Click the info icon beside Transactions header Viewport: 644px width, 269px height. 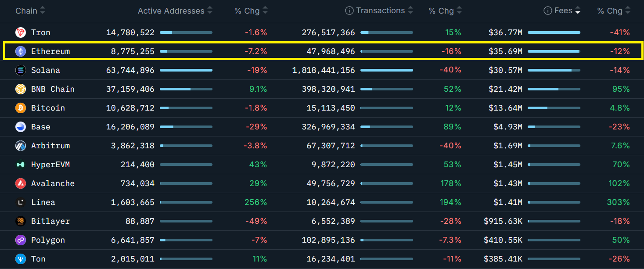tap(349, 11)
